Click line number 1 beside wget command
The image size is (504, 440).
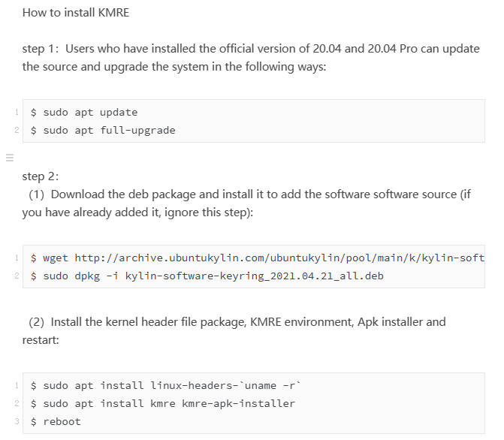click(17, 258)
